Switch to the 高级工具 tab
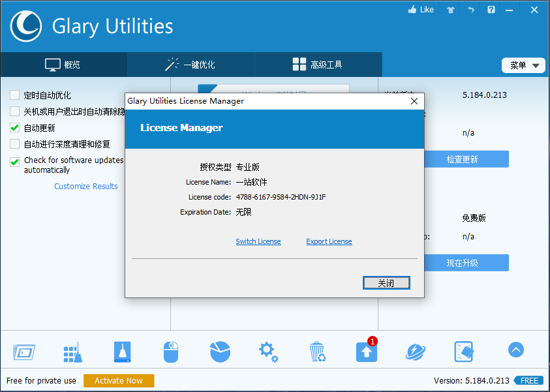The height and width of the screenshot is (392, 550). [318, 65]
